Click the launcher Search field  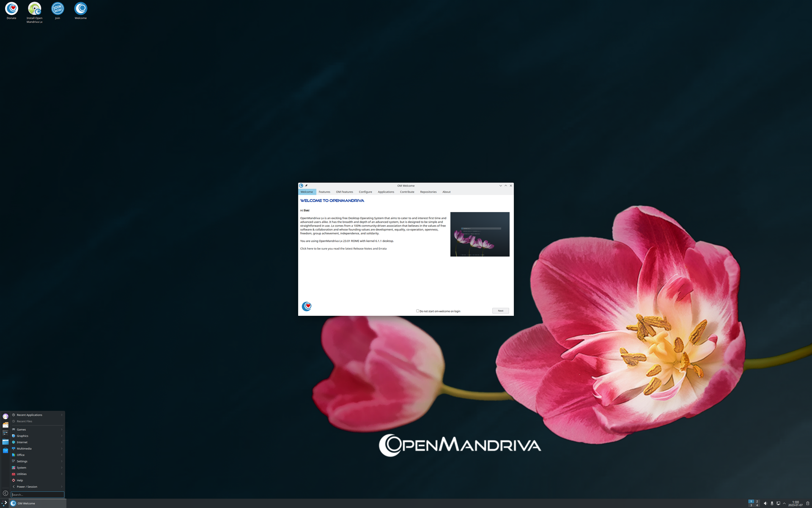click(x=37, y=494)
